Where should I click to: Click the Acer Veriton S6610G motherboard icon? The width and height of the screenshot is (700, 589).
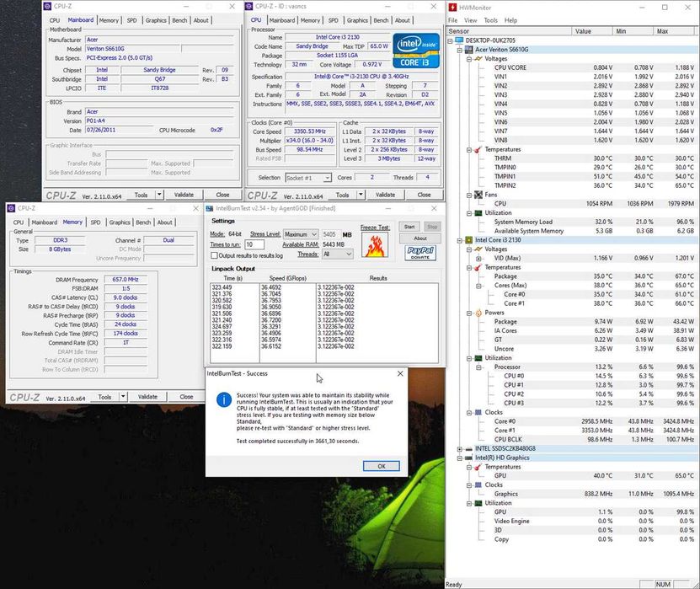[x=468, y=50]
